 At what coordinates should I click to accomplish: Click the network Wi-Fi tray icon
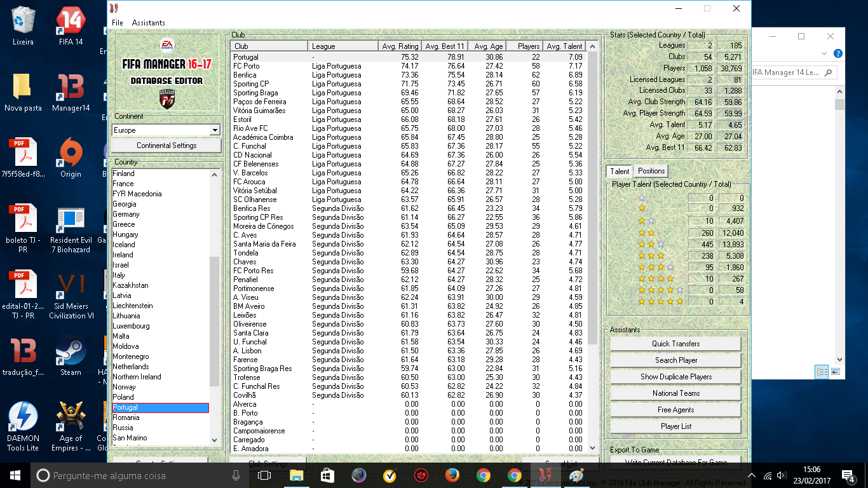[x=768, y=475]
